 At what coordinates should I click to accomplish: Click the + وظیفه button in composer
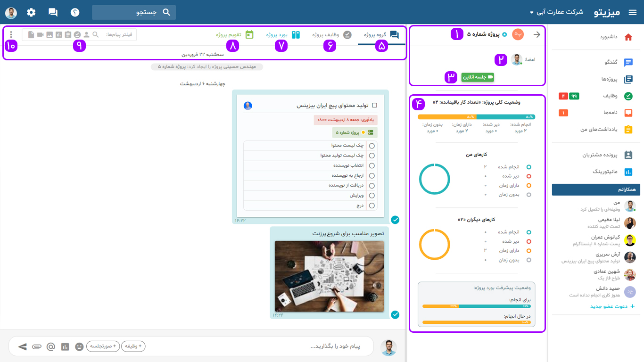tap(133, 346)
